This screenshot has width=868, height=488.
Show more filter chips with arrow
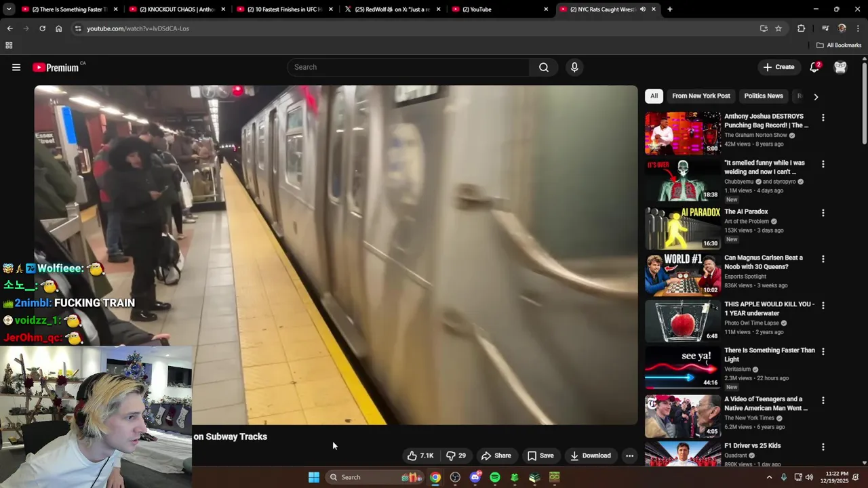pos(816,97)
